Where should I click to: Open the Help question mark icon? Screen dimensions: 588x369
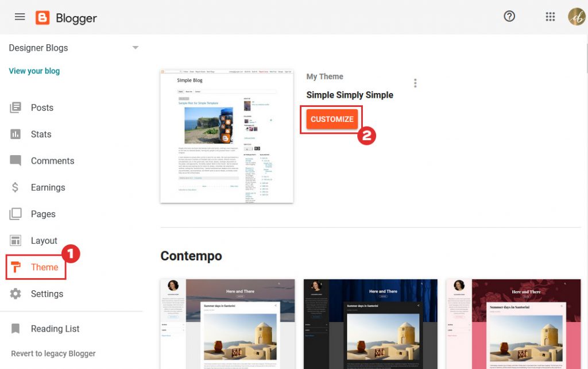[x=509, y=16]
